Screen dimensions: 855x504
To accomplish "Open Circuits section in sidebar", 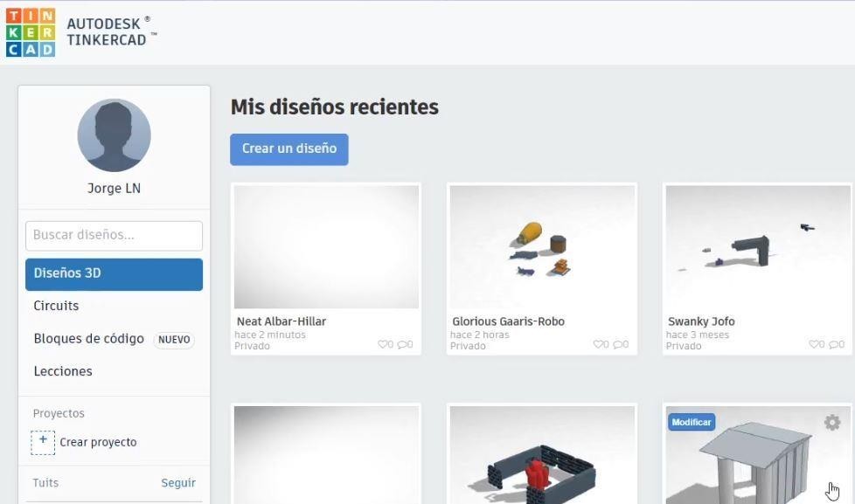I will (x=56, y=306).
